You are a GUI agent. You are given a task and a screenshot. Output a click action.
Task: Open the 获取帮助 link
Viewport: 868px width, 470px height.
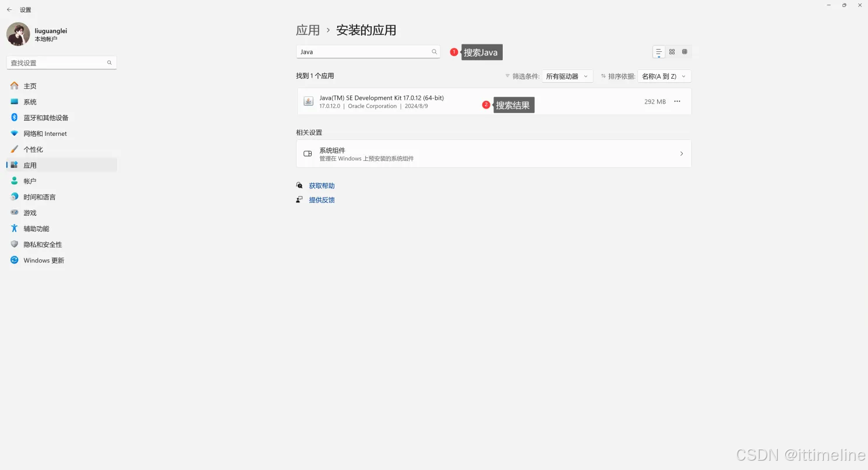pyautogui.click(x=322, y=185)
